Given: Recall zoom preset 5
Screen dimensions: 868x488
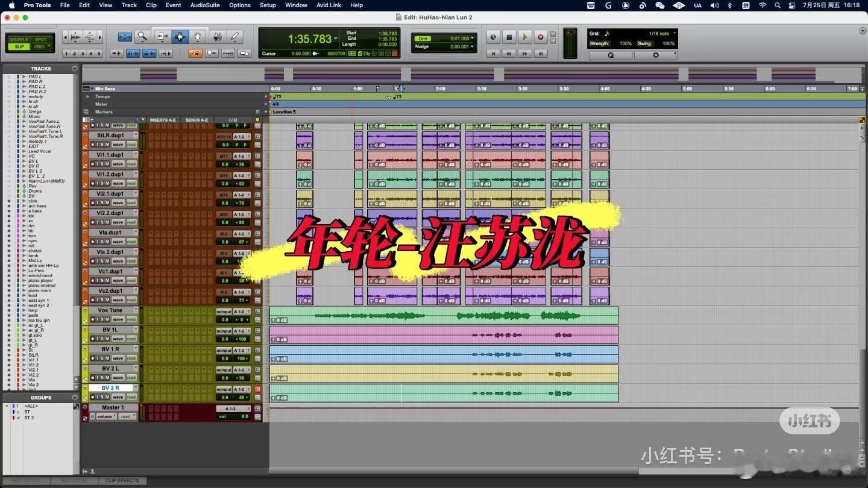Looking at the screenshot, I should [x=100, y=54].
